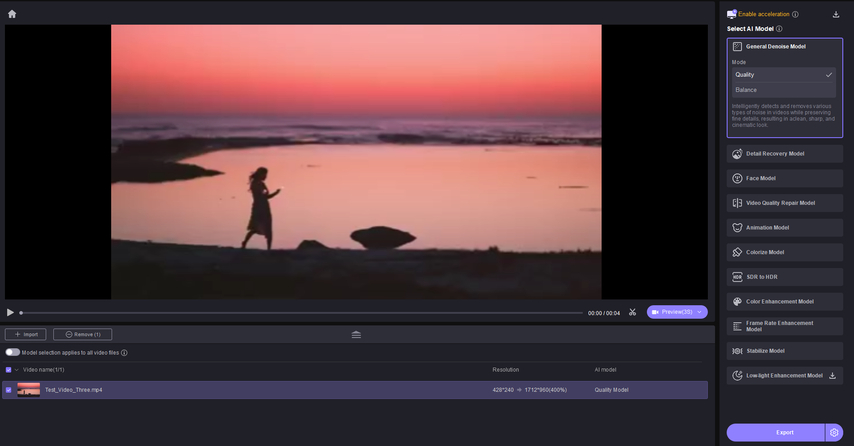Open the Preview(3S) dropdown arrow
854x446 pixels.
[x=699, y=312]
